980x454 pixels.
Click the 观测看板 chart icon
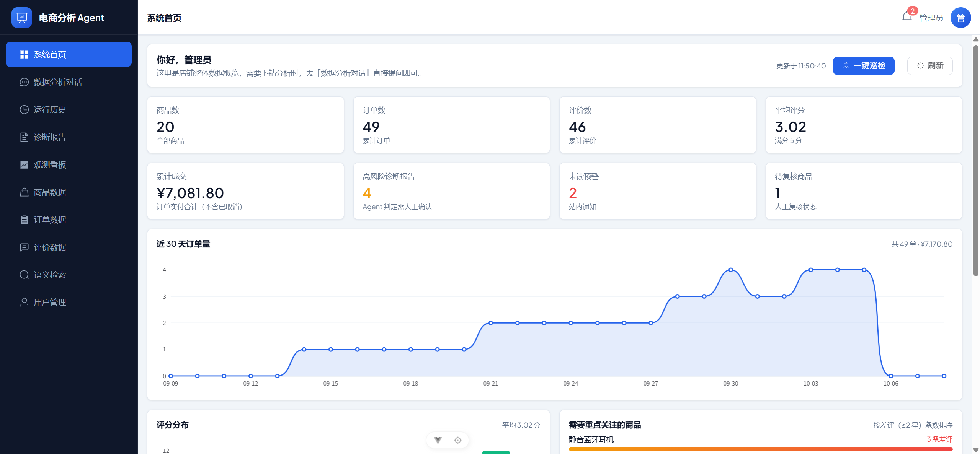point(24,165)
